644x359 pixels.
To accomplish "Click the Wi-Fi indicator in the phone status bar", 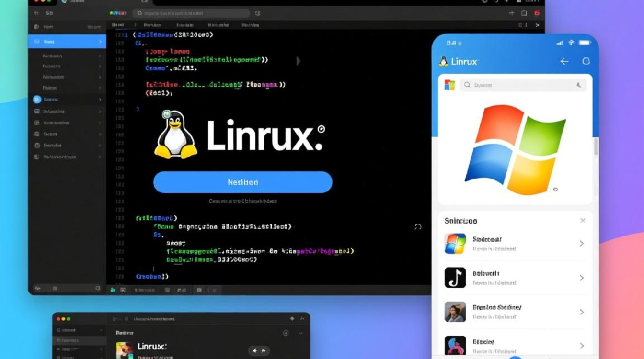I will point(571,43).
